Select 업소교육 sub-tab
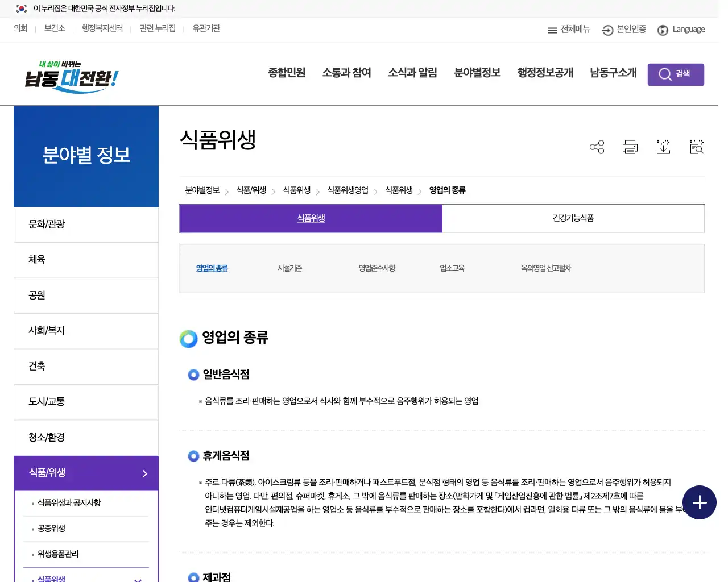728x582 pixels. pos(452,268)
